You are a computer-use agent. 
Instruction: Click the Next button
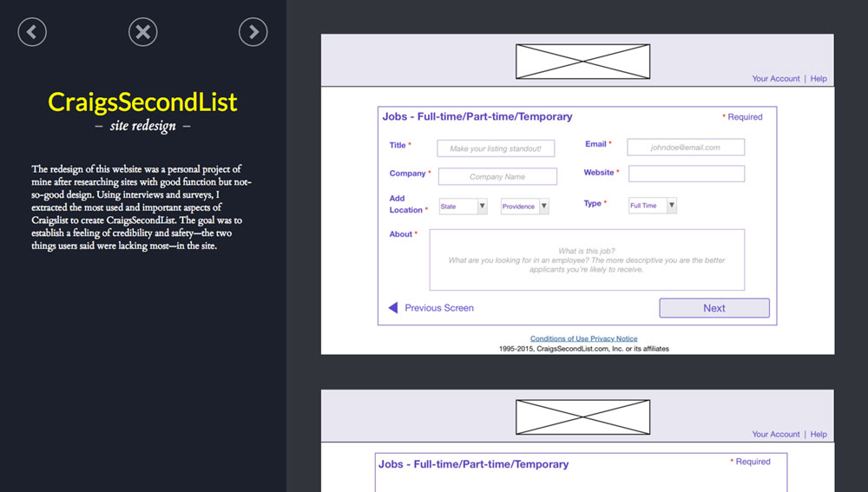coord(714,308)
